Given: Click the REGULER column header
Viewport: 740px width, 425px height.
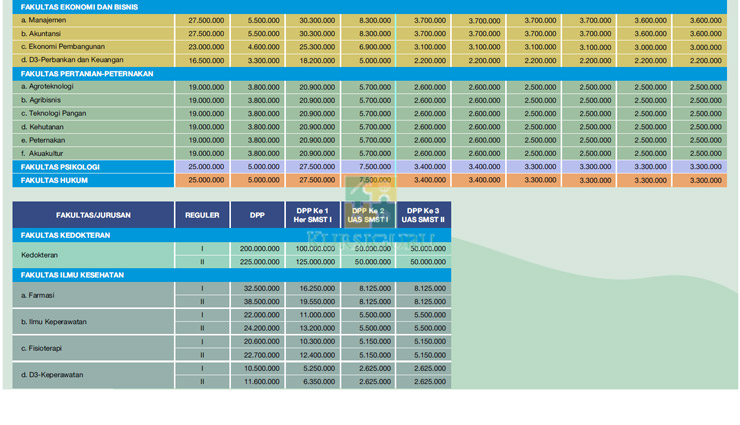Looking at the screenshot, I should [x=202, y=215].
